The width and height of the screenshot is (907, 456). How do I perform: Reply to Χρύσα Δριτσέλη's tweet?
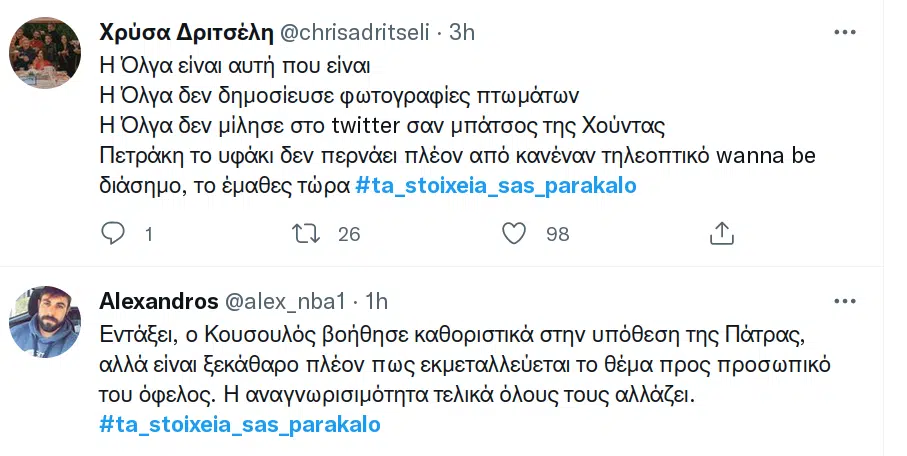[113, 233]
